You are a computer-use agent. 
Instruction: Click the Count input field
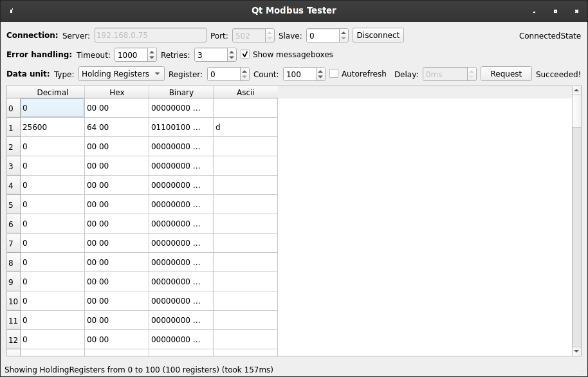(x=300, y=74)
